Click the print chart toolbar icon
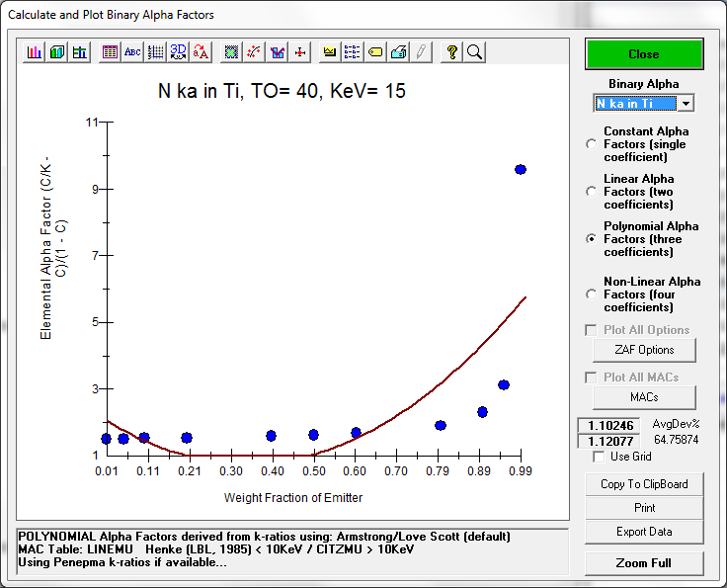The height and width of the screenshot is (588, 727). [398, 52]
